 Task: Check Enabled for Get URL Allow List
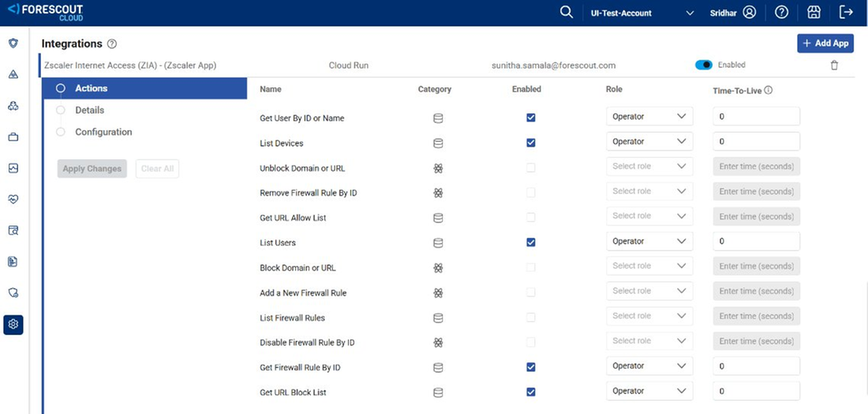(x=531, y=217)
